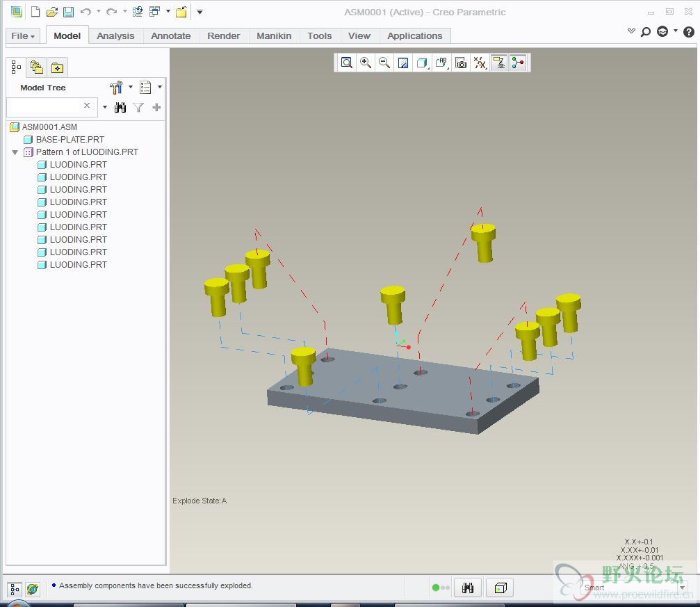Switch to the Manikin ribbon tab
The height and width of the screenshot is (607, 700).
(274, 35)
